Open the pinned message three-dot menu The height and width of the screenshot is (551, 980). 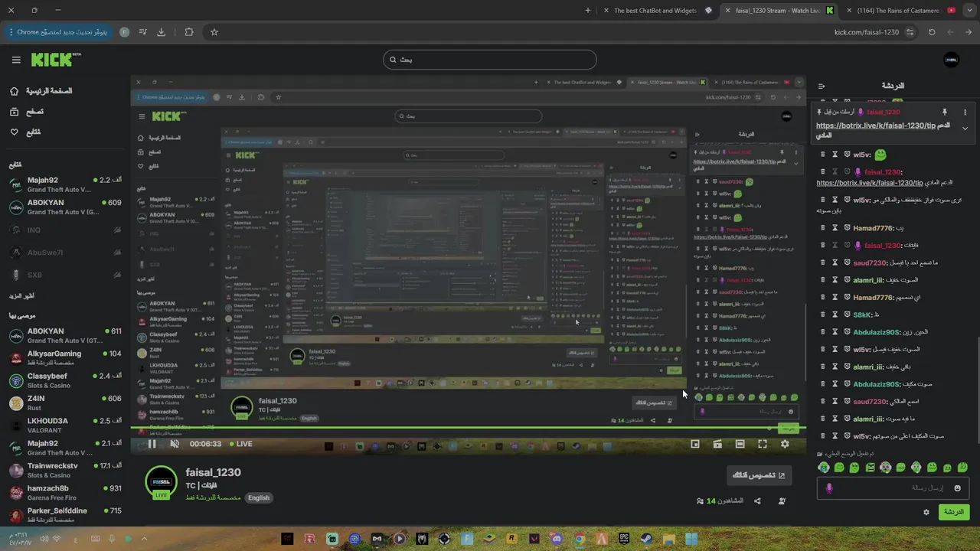tap(965, 112)
